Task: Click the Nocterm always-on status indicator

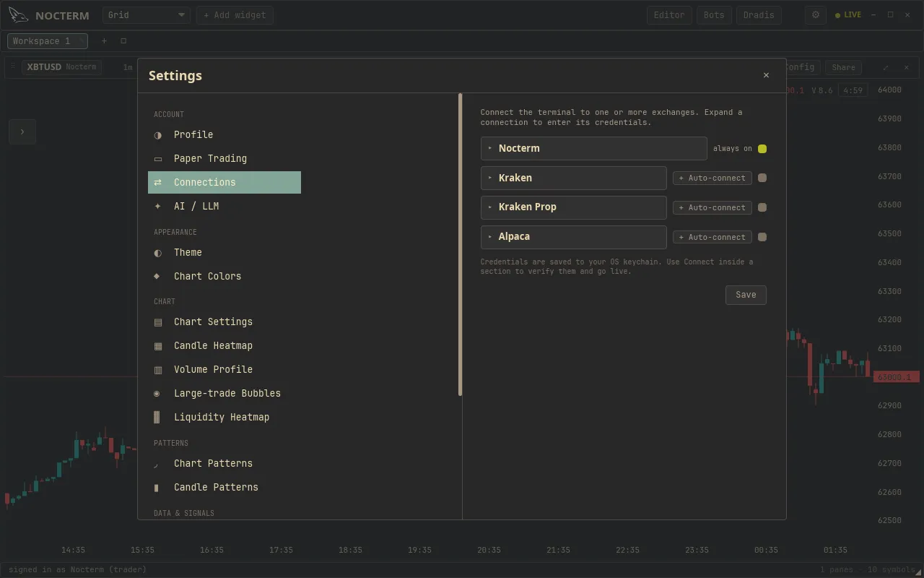Action: tap(762, 149)
